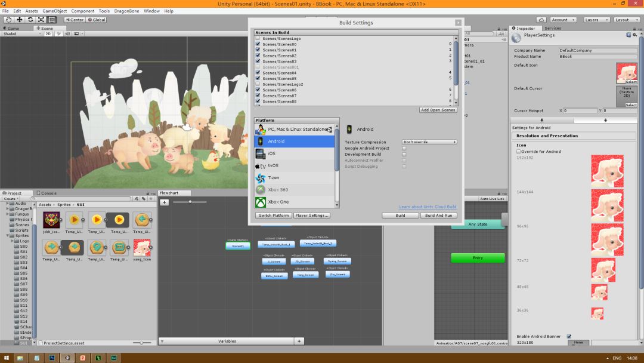The height and width of the screenshot is (363, 644).
Task: Select the iOS platform icon
Action: click(x=261, y=153)
